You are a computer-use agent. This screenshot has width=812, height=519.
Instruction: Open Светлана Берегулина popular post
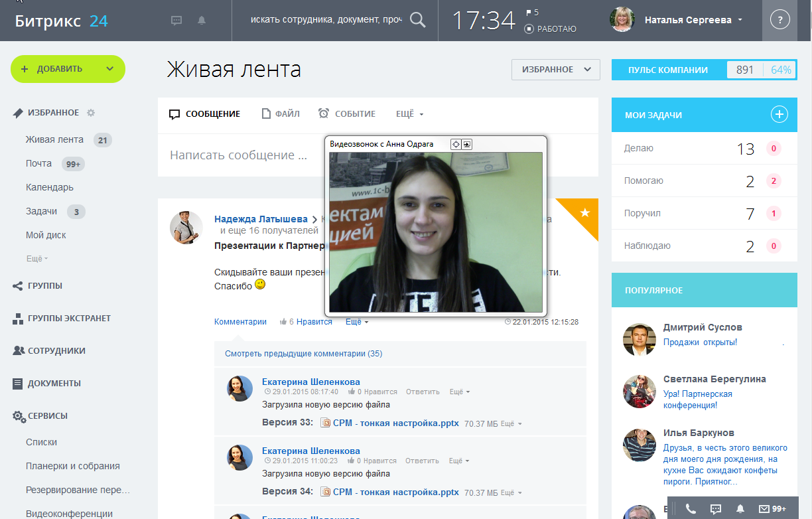pyautogui.click(x=698, y=400)
